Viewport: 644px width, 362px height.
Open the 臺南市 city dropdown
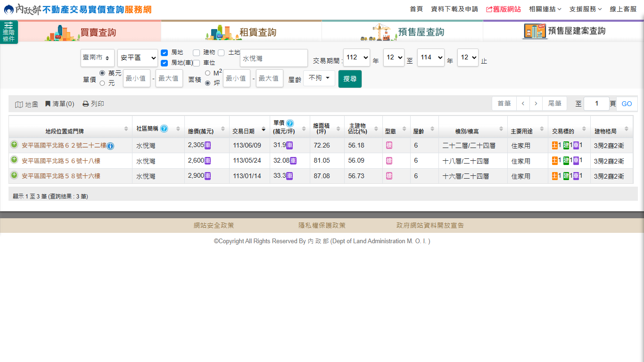click(x=97, y=58)
